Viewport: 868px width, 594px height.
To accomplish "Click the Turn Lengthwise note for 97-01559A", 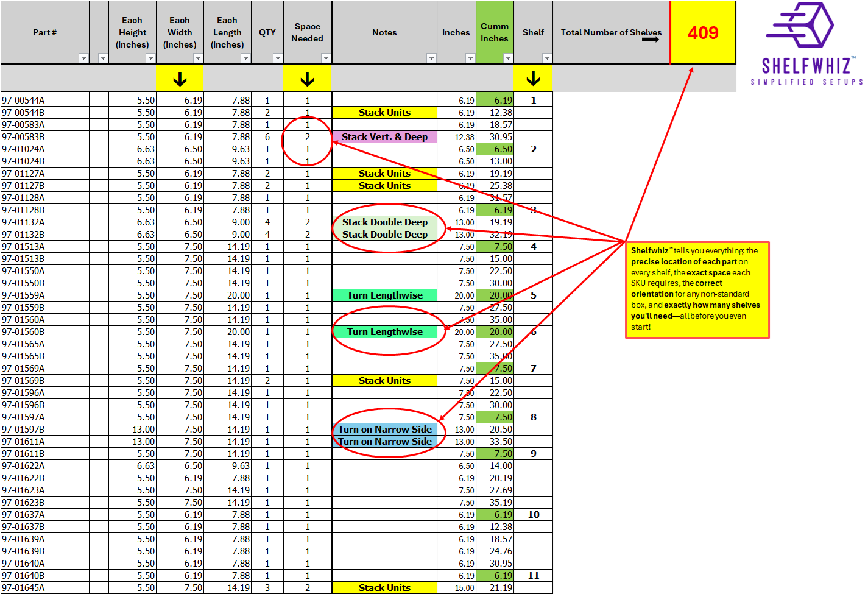I will click(x=384, y=295).
